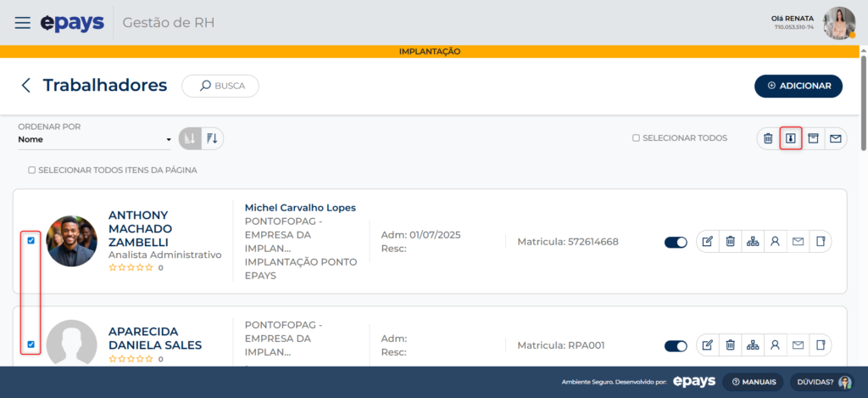Click the person icon for Aparecida Daniela Sales
The height and width of the screenshot is (398, 868).
[x=775, y=345]
